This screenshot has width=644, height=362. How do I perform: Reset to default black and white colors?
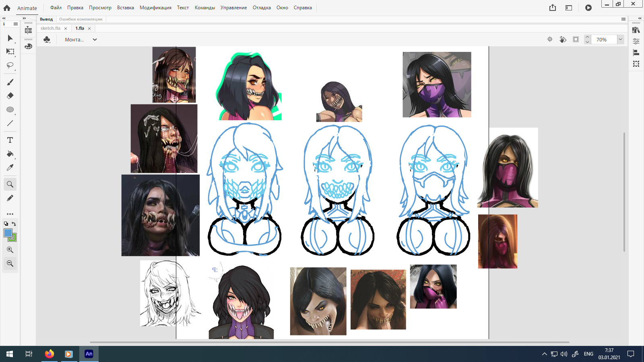(x=6, y=224)
